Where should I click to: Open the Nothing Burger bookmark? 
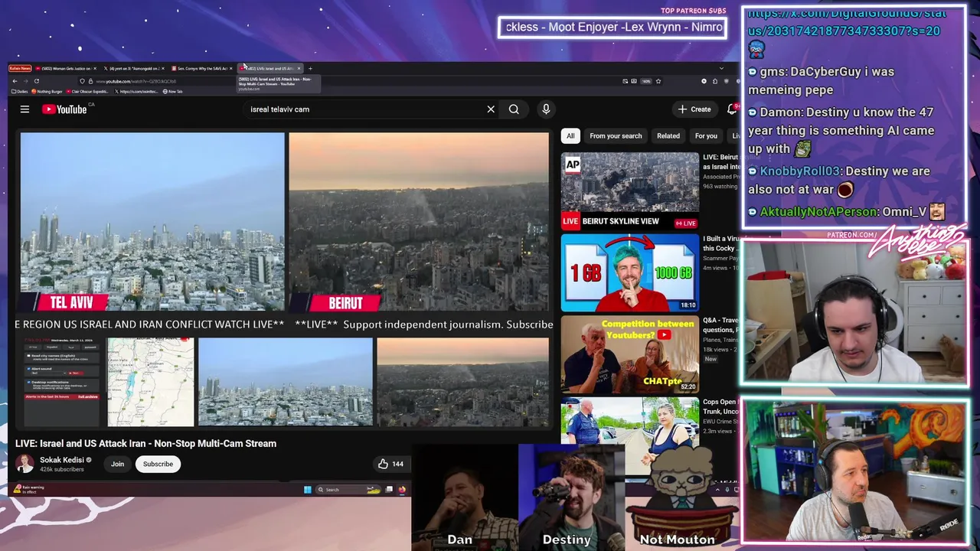point(48,92)
